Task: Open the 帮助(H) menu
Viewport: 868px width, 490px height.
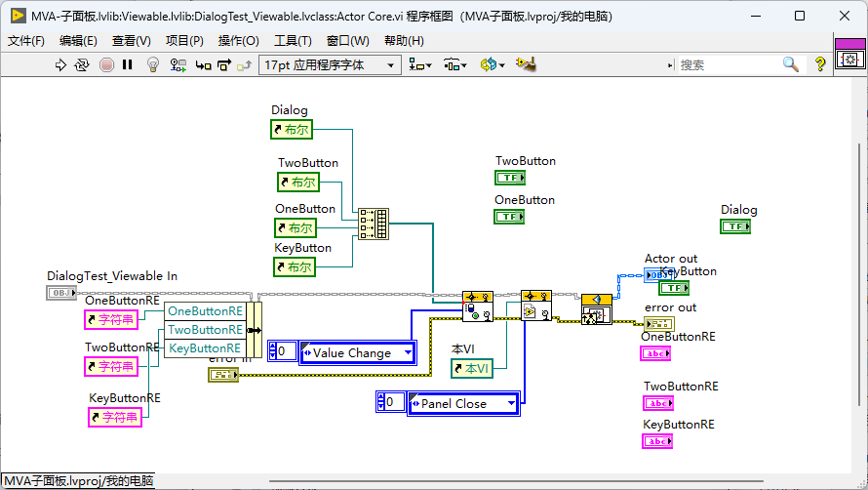Action: tap(404, 40)
